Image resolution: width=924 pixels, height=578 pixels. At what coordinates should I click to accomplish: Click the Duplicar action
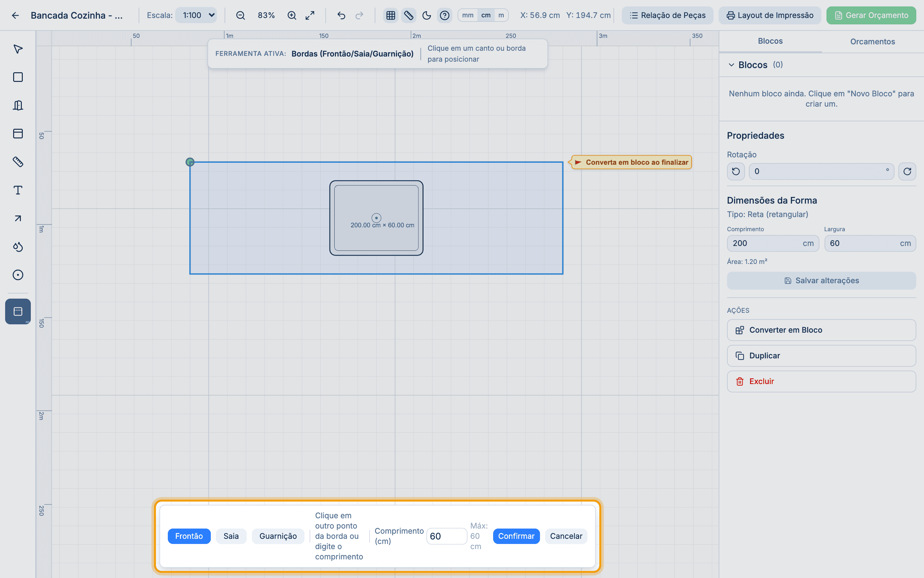(821, 355)
